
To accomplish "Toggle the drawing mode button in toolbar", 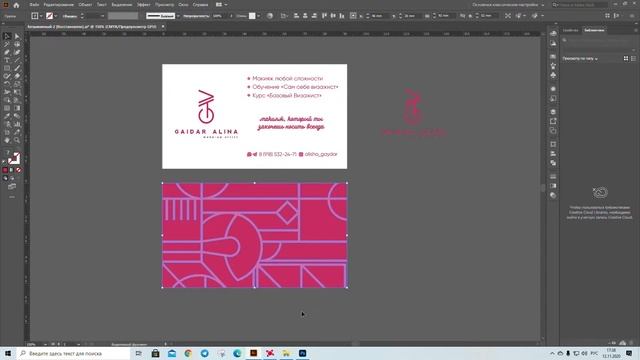I will pyautogui.click(x=6, y=178).
